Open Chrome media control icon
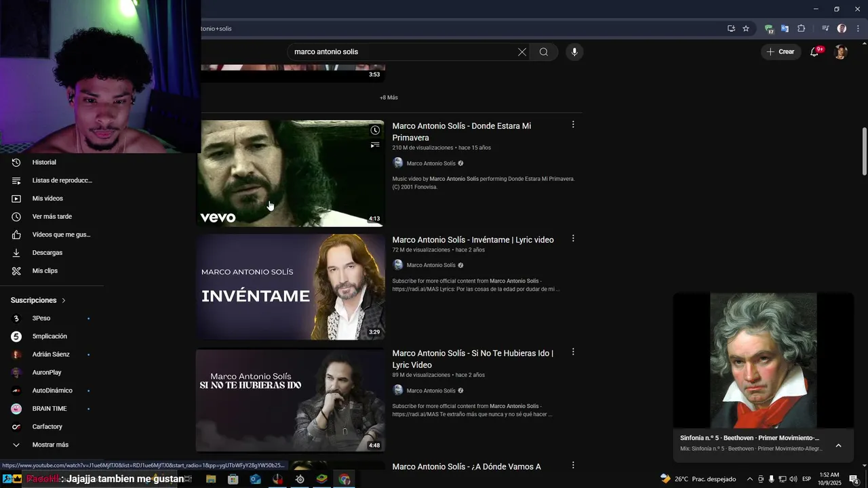Image resolution: width=868 pixels, height=488 pixels. [x=825, y=28]
